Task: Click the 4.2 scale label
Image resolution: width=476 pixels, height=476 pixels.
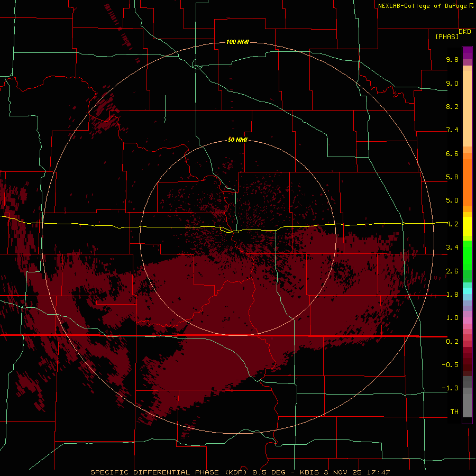Action: point(452,224)
